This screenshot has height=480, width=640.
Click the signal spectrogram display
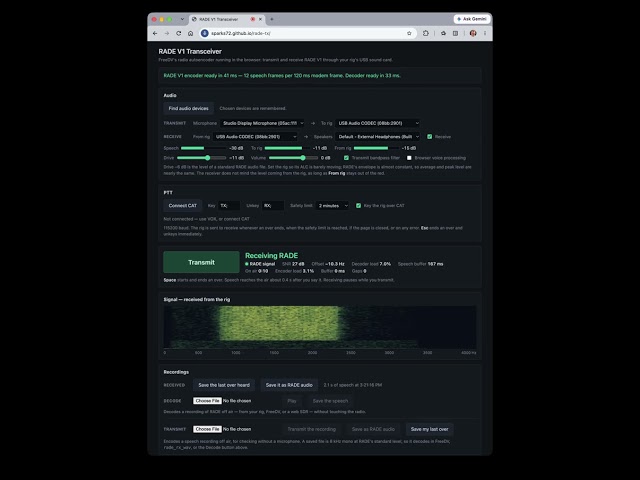click(x=320, y=327)
